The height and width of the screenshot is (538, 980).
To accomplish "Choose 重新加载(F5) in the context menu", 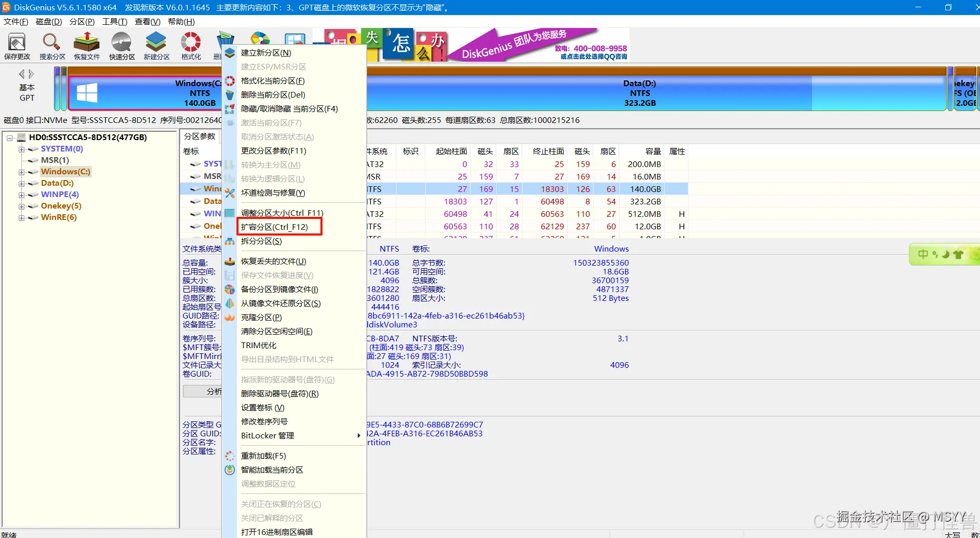I will (263, 456).
